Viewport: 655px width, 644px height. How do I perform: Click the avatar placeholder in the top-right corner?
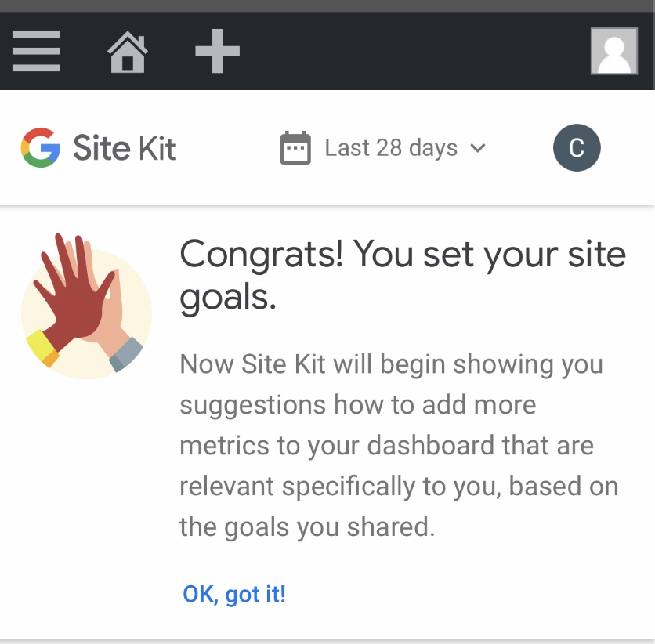click(614, 51)
